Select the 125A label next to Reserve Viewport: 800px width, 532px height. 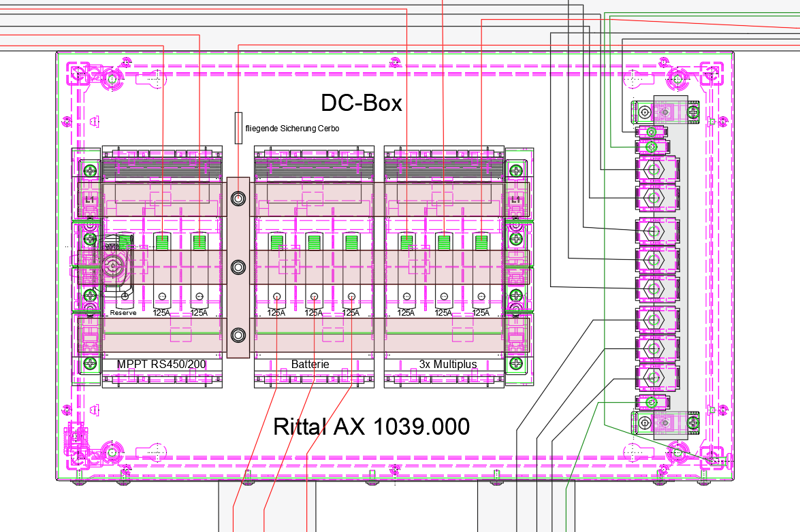[162, 313]
